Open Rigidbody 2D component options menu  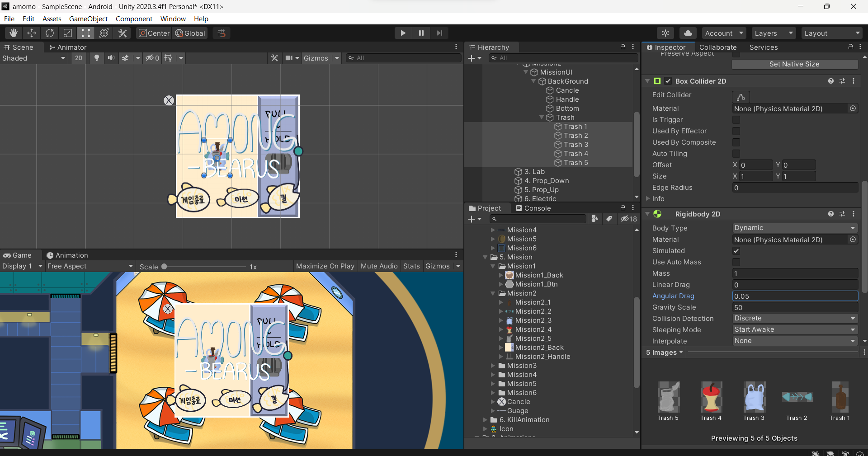(854, 214)
